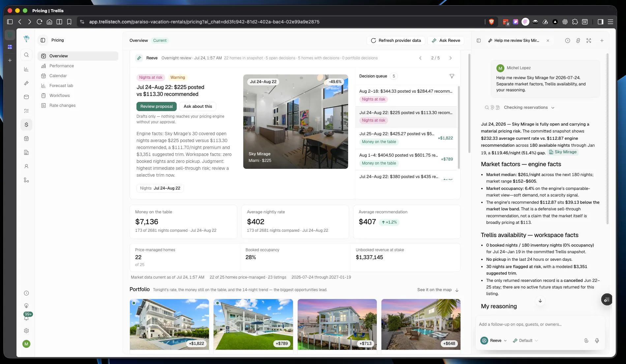Select the dollar Pricing rail icon
Screen dimensions: 626x364
pyautogui.click(x=26, y=125)
